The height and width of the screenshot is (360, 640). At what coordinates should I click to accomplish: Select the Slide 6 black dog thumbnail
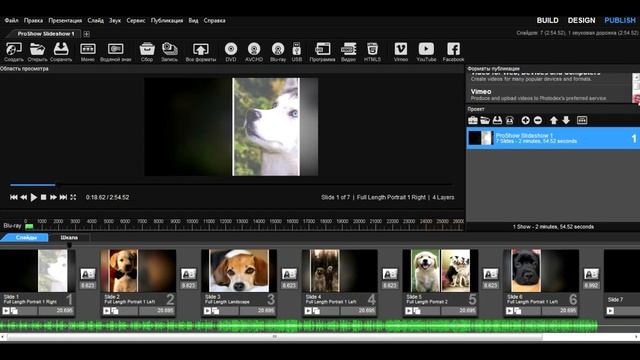tap(541, 271)
